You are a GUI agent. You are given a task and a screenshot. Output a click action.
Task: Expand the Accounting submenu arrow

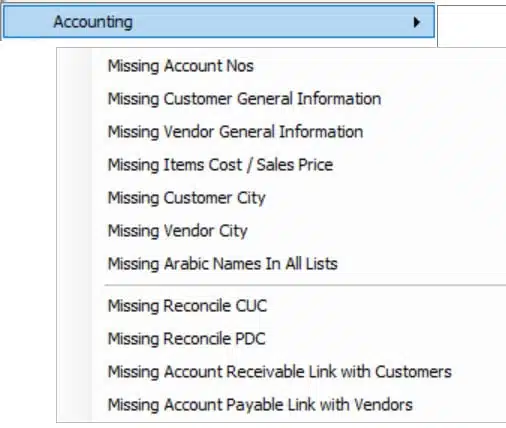(416, 22)
